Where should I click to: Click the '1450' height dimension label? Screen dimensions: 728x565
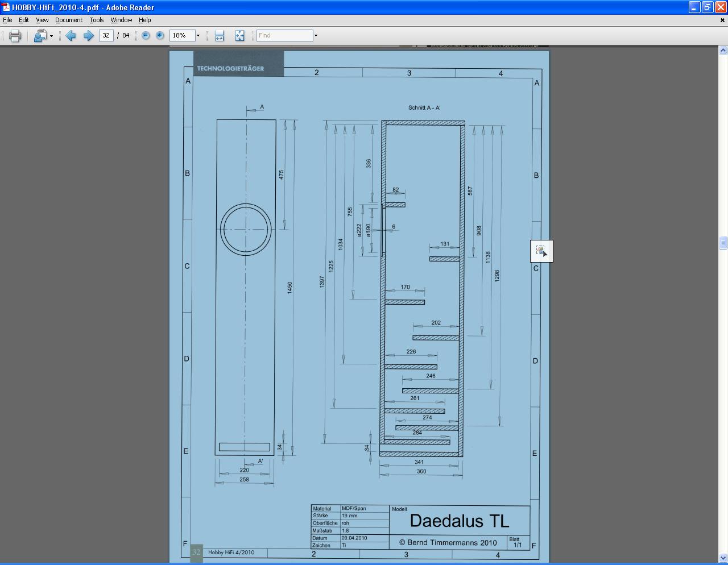[289, 288]
